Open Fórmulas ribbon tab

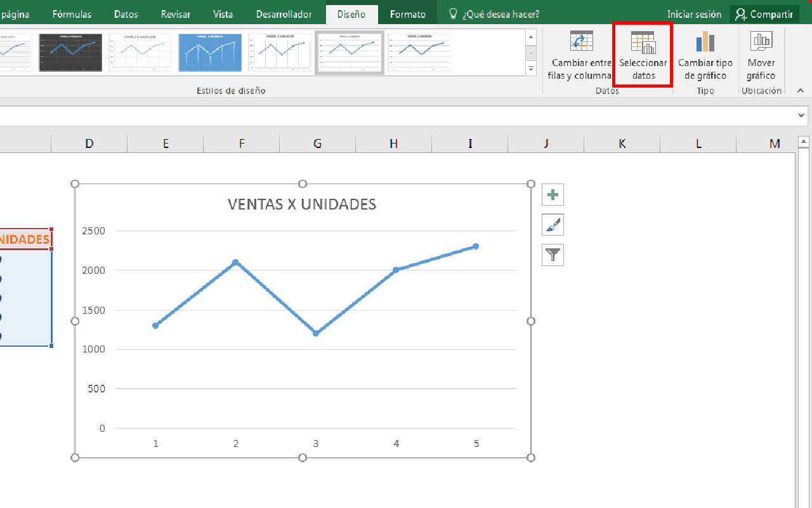click(72, 14)
